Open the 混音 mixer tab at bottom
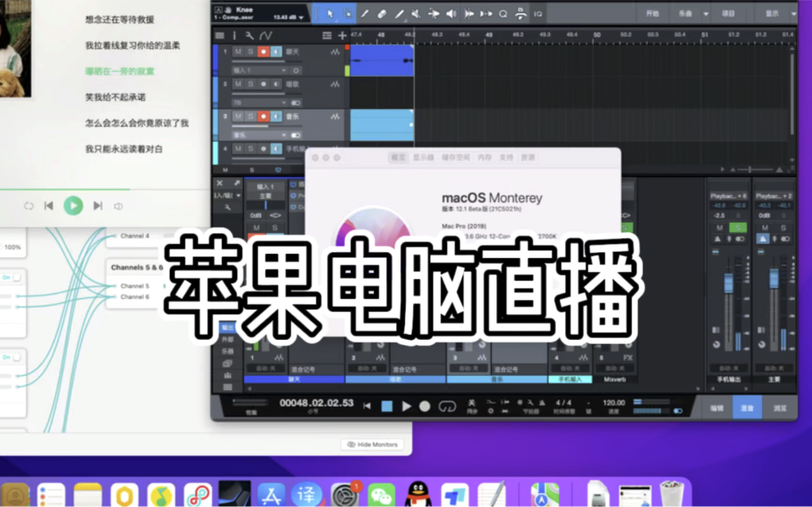 coord(747,408)
